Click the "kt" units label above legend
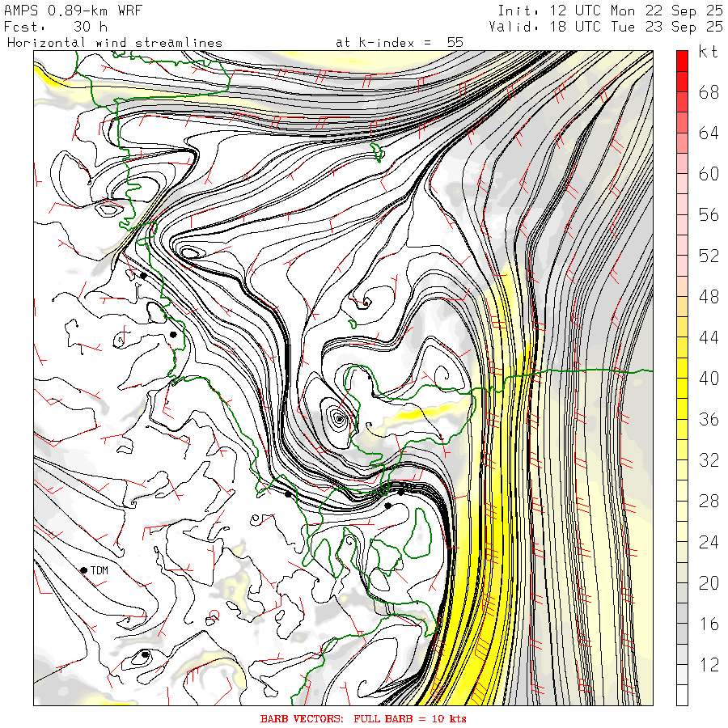The width and height of the screenshot is (728, 728). tap(709, 52)
